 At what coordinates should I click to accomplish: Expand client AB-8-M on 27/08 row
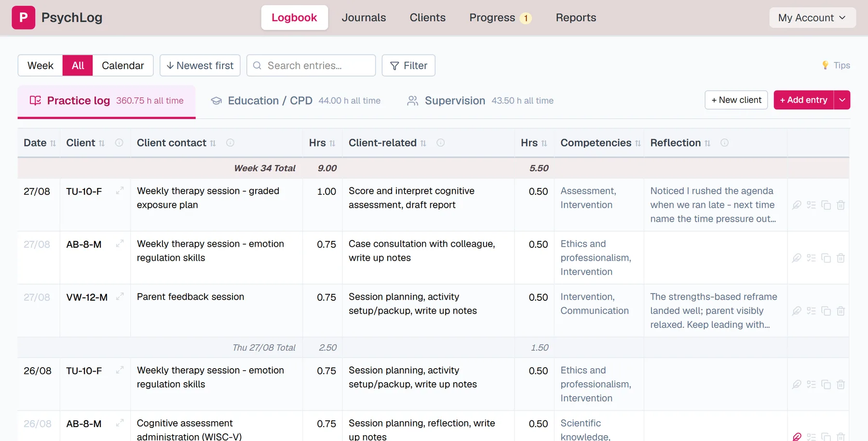120,244
